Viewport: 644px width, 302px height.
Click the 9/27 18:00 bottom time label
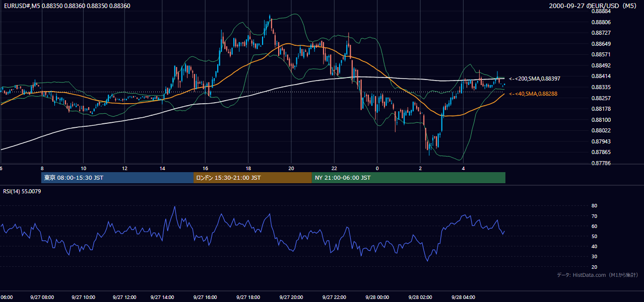[248, 297]
